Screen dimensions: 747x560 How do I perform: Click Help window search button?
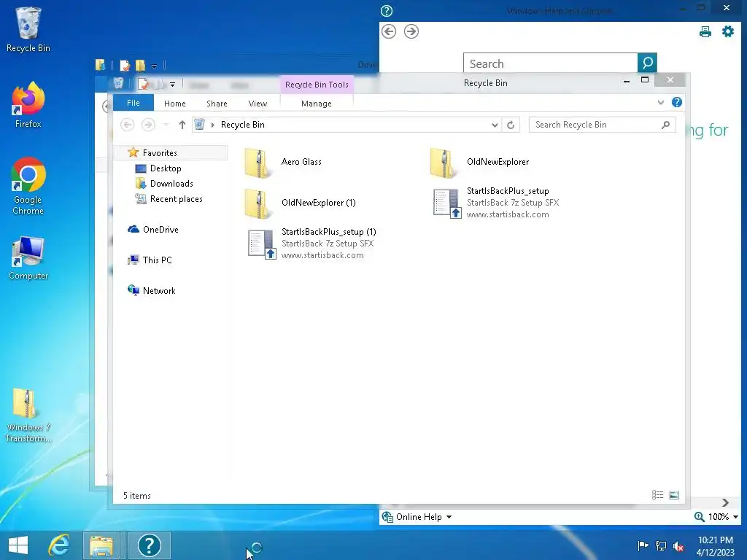click(x=648, y=63)
